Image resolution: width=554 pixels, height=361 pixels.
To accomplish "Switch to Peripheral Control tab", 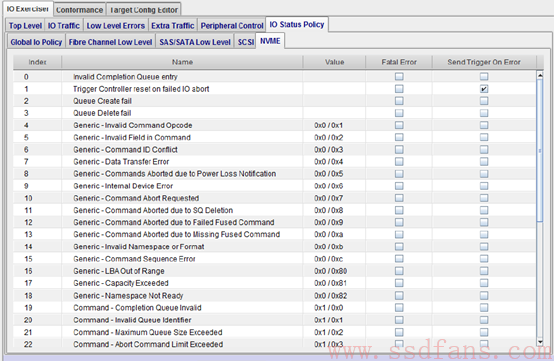I will [x=232, y=26].
